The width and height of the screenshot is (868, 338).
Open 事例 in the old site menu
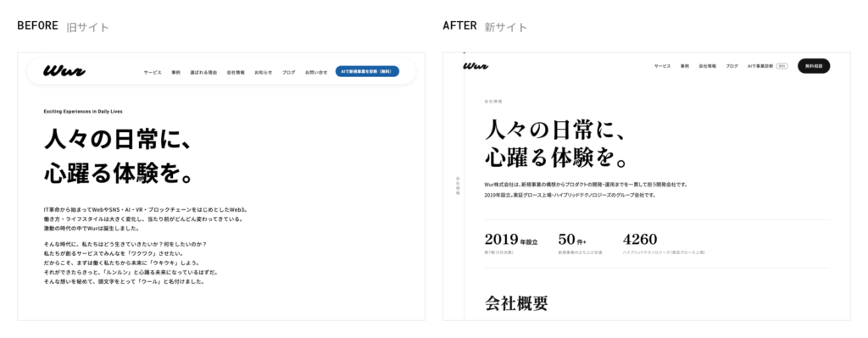(x=176, y=73)
